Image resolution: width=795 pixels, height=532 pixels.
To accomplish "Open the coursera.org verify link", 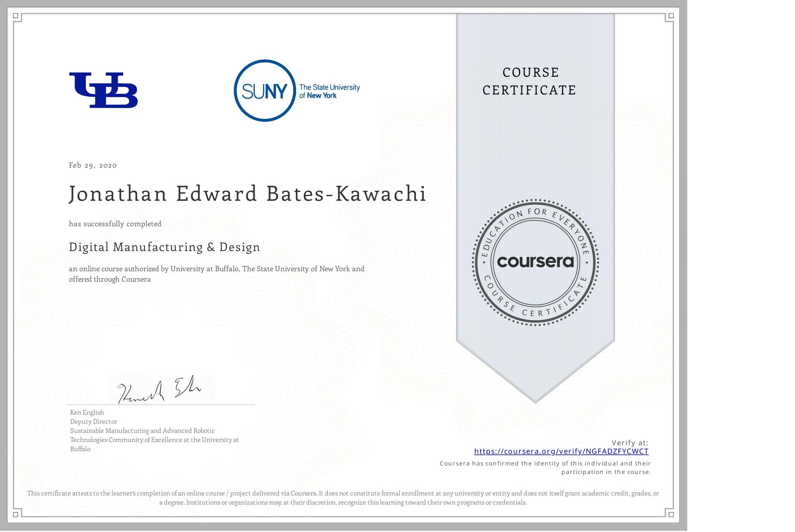I will 561,451.
